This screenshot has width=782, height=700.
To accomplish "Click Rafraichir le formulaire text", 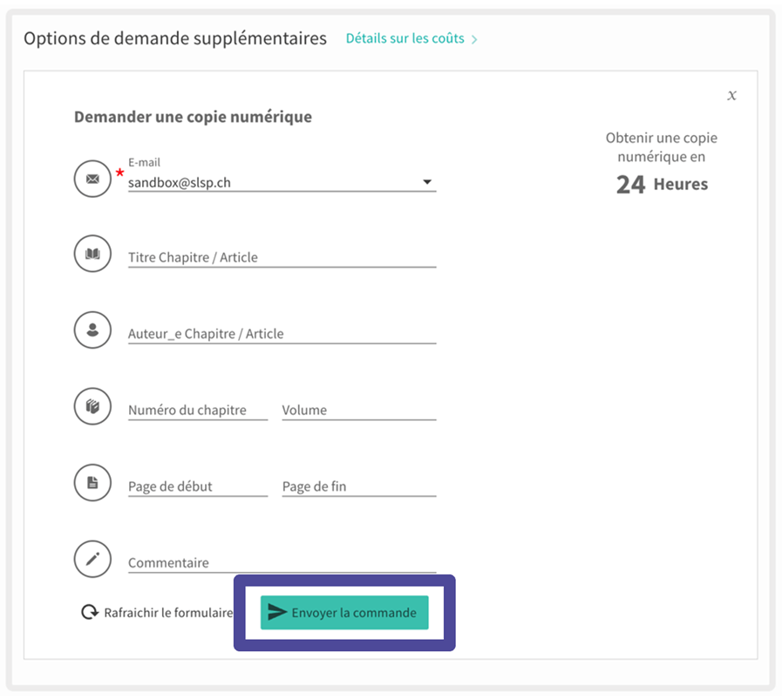I will click(168, 613).
